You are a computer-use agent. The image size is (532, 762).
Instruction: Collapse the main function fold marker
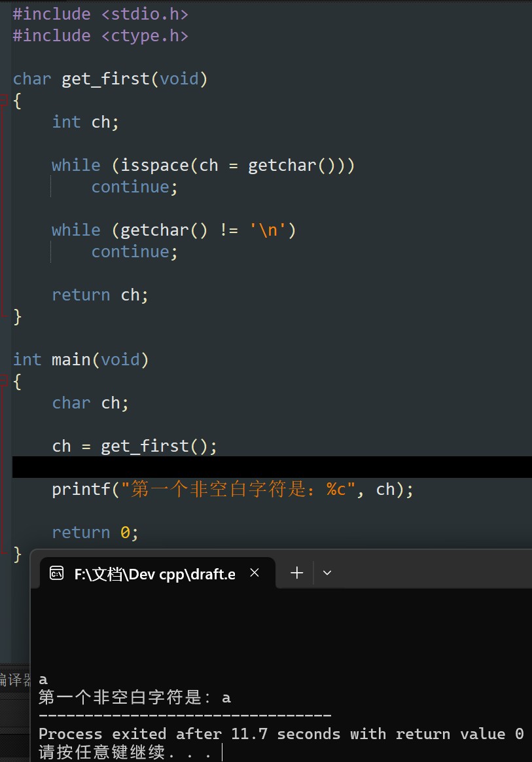point(3,381)
